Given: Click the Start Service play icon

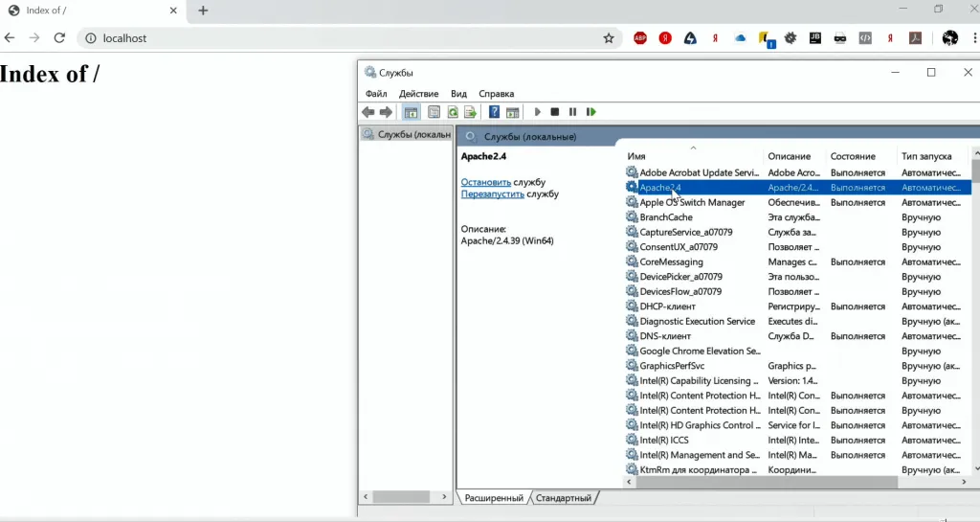Looking at the screenshot, I should click(538, 112).
